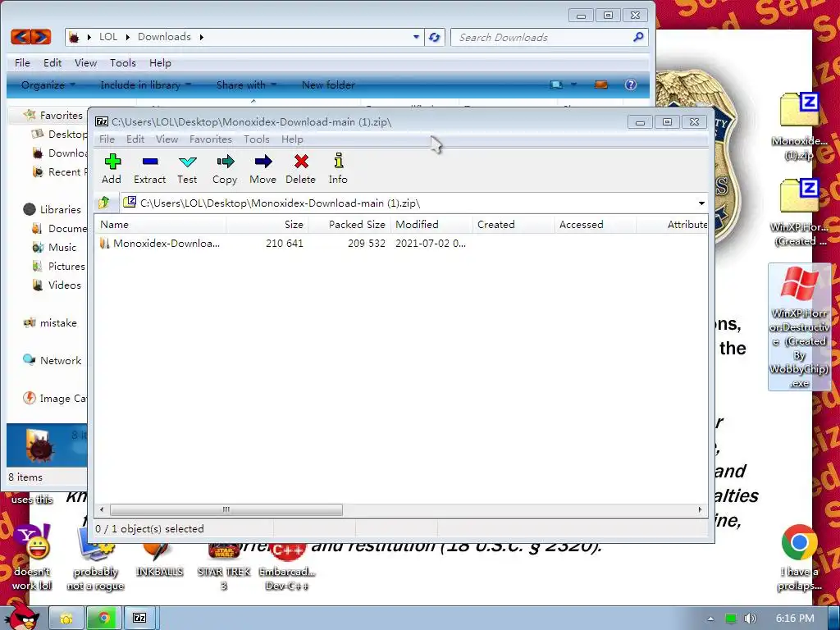Sort by the Accessed column header
This screenshot has height=630, width=840.
click(x=596, y=225)
